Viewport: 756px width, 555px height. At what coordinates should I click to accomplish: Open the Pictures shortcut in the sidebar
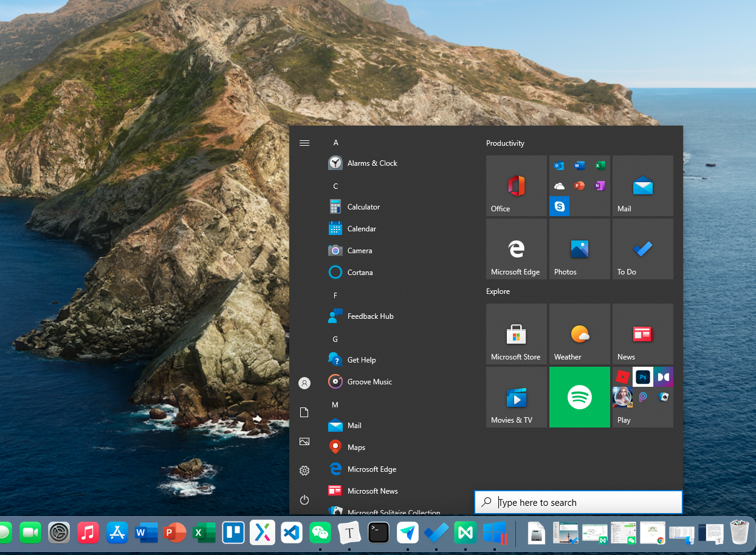(x=304, y=441)
